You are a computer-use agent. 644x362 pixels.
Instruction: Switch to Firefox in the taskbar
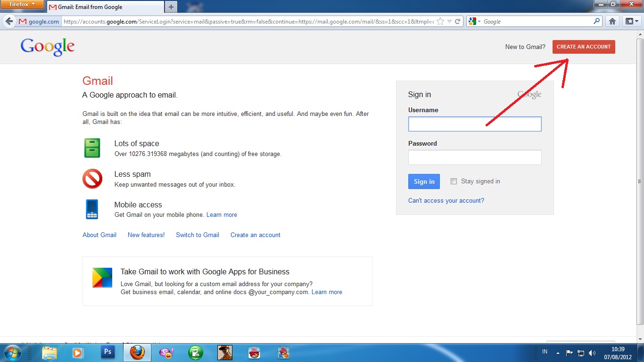point(137,353)
